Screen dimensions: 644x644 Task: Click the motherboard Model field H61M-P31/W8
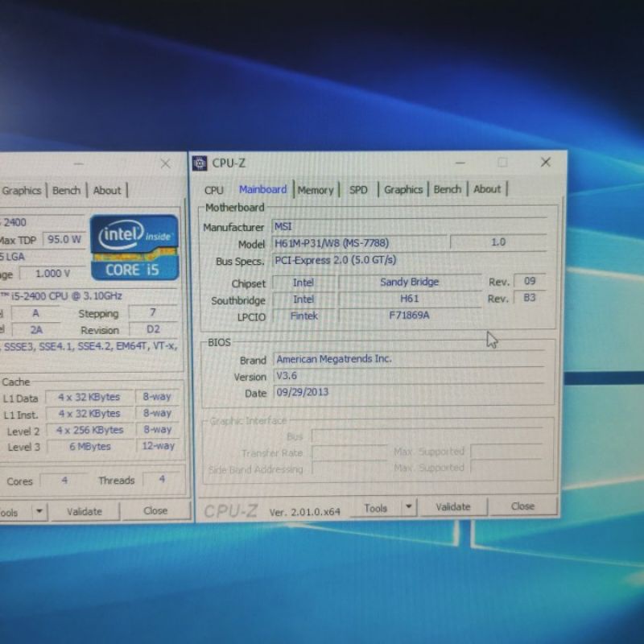(x=359, y=243)
